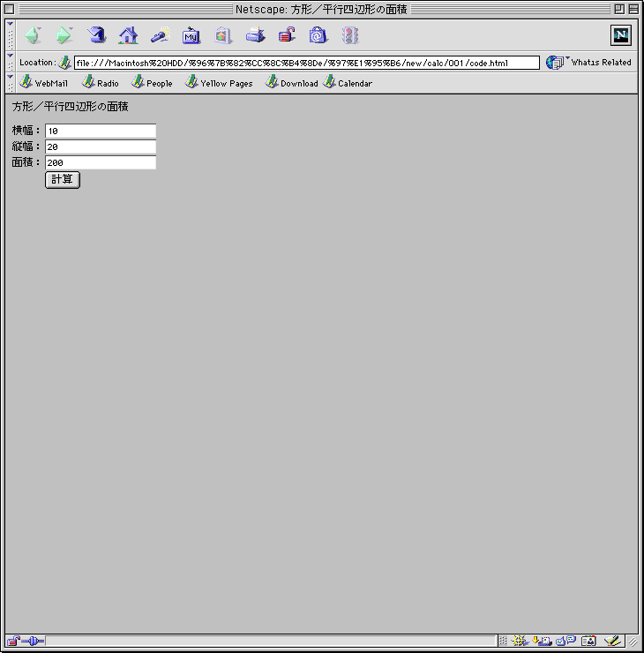644x653 pixels.
Task: Open Inbox mail component icon
Action: click(x=542, y=641)
